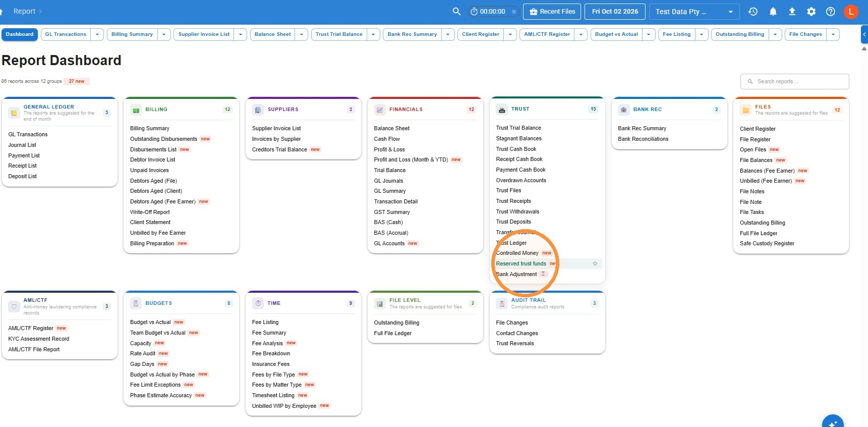Expand the side panel chevron at right edge

pyautogui.click(x=864, y=34)
